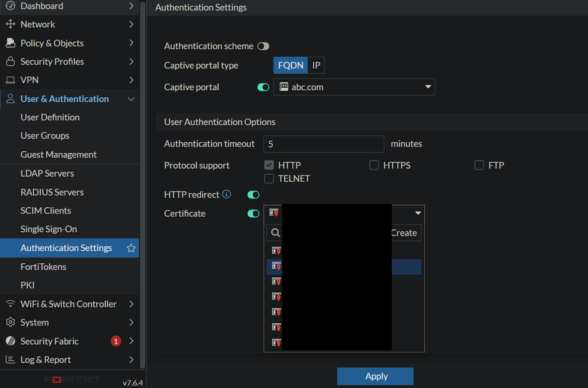Click the Security Fabric red notification badge
Image resolution: width=588 pixels, height=388 pixels.
point(116,341)
